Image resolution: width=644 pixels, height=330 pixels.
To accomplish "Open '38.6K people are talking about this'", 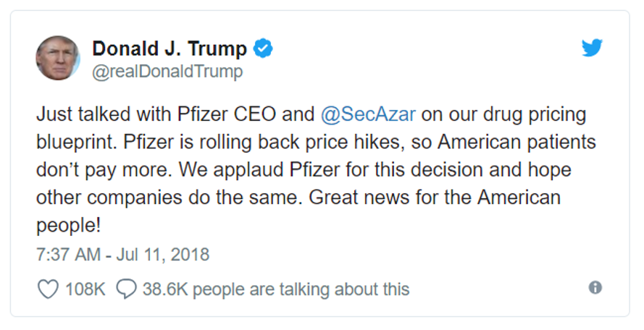I will click(x=276, y=289).
